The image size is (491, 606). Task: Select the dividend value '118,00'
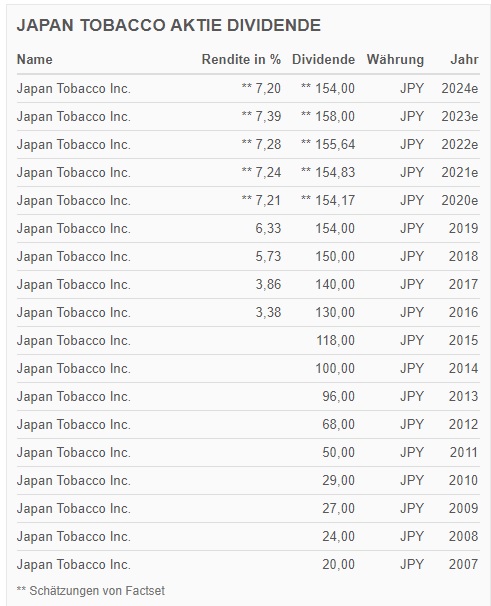tap(335, 340)
